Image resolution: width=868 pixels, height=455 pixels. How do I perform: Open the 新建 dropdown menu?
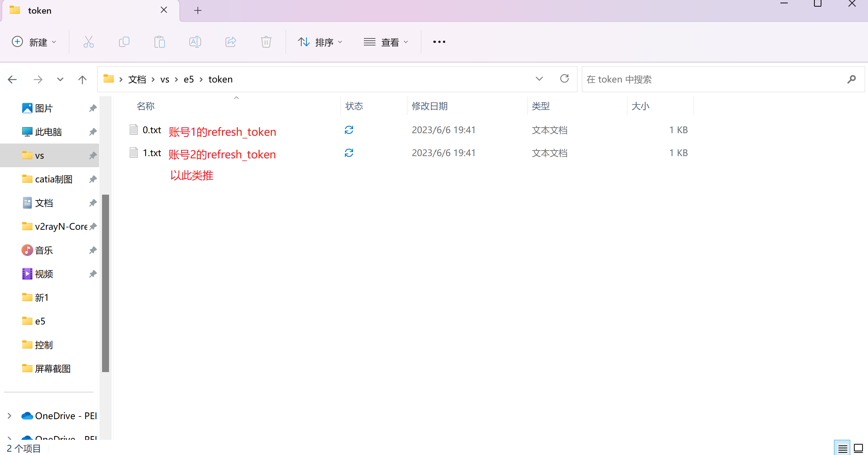pos(34,42)
